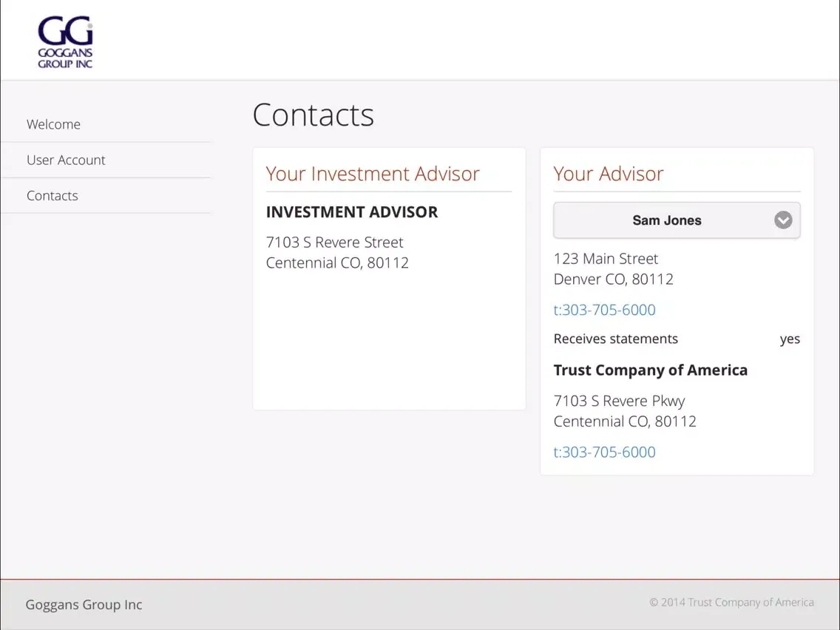Click the circular chevron icon beside Sam Jones
Image resolution: width=840 pixels, height=630 pixels.
click(782, 220)
